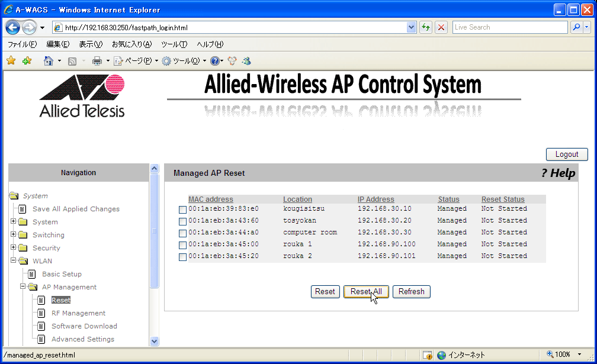Click the green refresh page icon
Viewport: 597px width, 364px height.
426,27
